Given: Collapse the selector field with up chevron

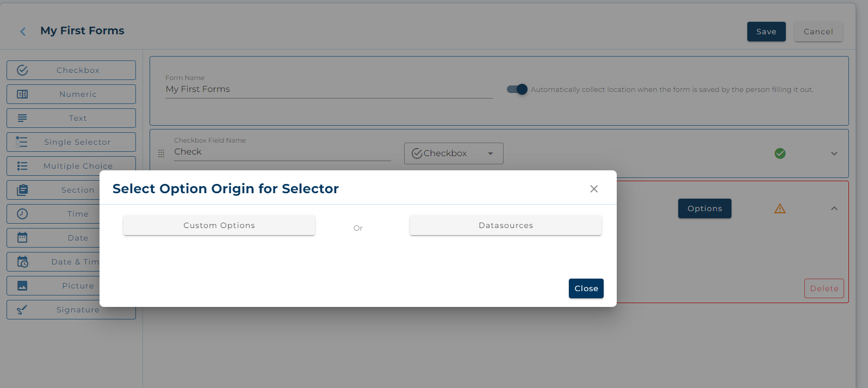Looking at the screenshot, I should tap(834, 208).
